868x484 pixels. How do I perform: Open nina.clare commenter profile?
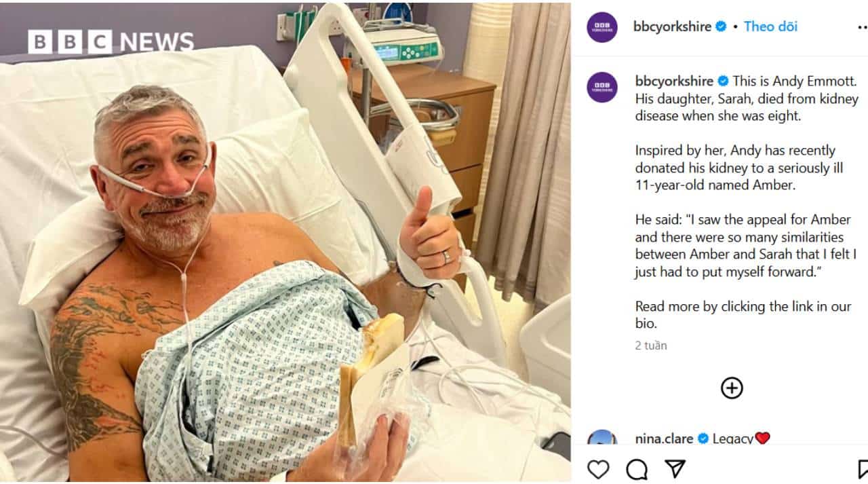coord(664,439)
